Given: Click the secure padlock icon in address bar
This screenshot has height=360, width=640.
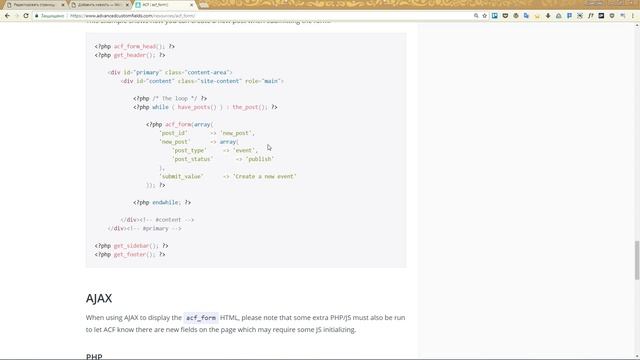Looking at the screenshot, I should pos(36,16).
